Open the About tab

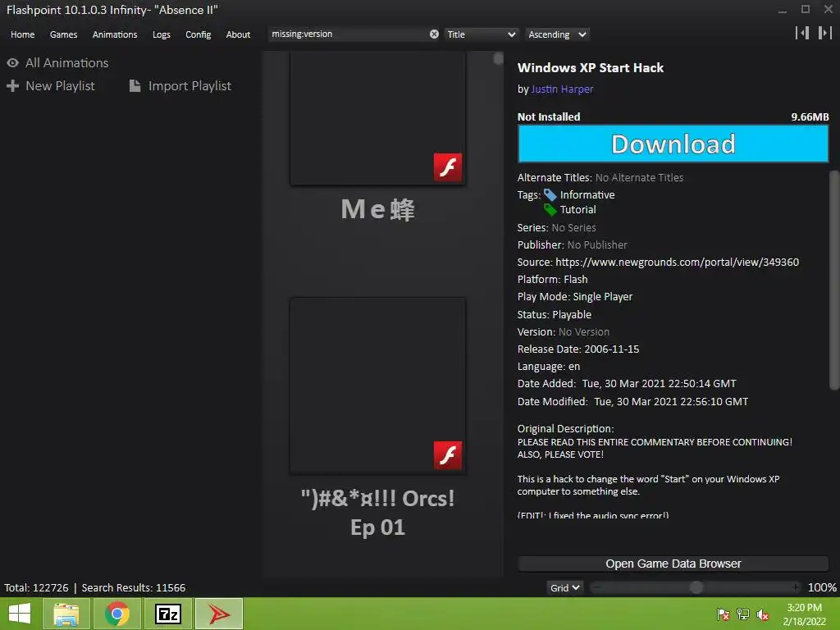coord(238,34)
